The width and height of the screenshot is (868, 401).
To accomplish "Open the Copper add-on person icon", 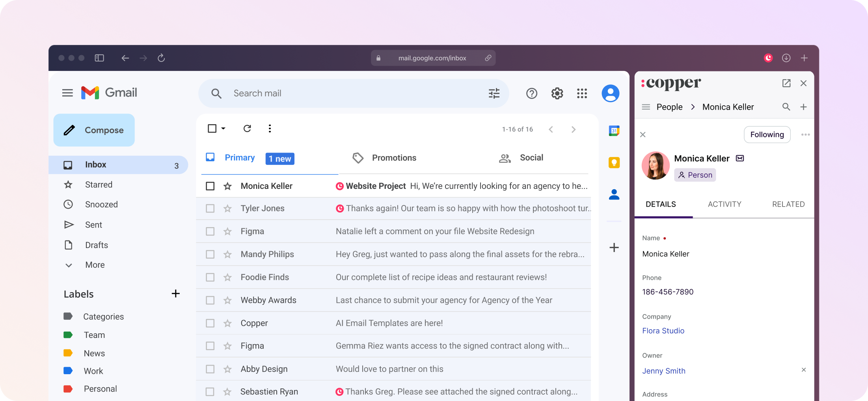I will click(614, 194).
